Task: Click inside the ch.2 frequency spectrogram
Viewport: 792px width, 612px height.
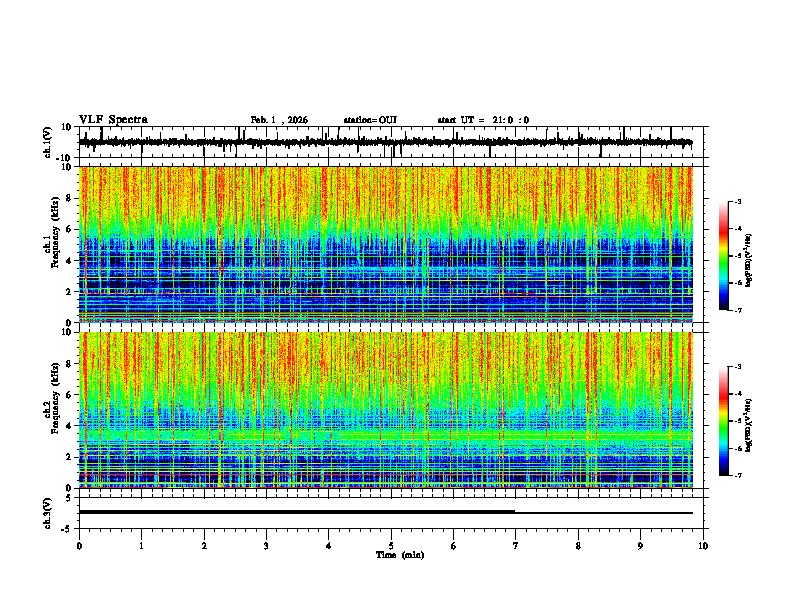Action: point(386,410)
